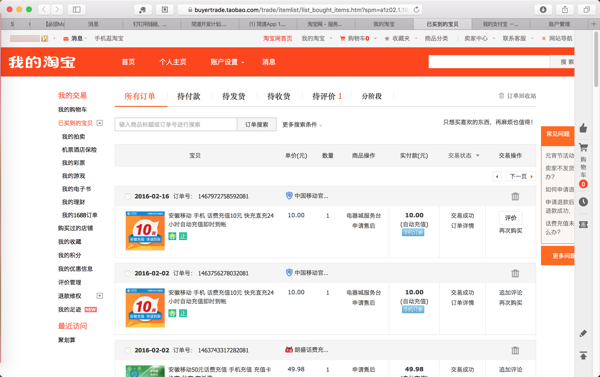Expand 退款维权 sidebar section
This screenshot has height=377, width=600.
[x=100, y=295]
